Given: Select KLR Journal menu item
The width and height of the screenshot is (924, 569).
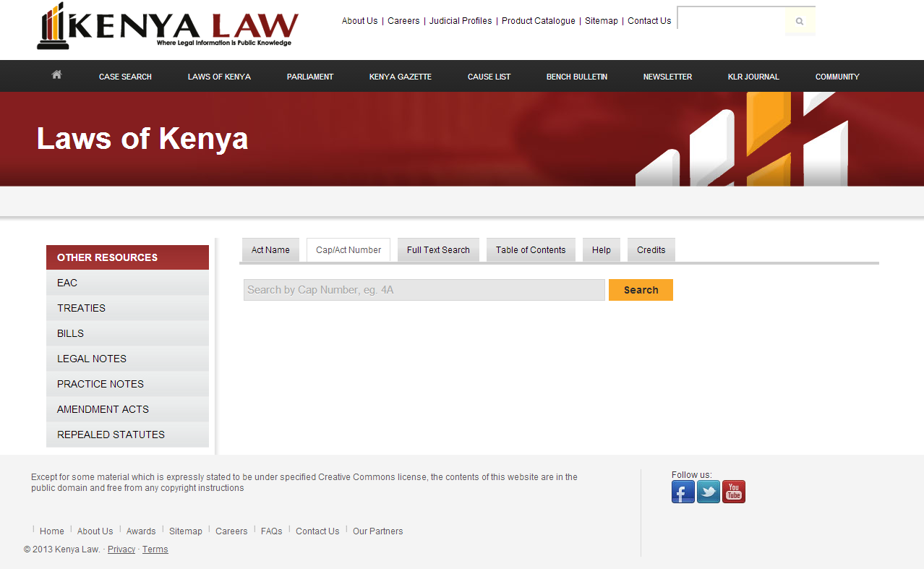Looking at the screenshot, I should tap(753, 77).
